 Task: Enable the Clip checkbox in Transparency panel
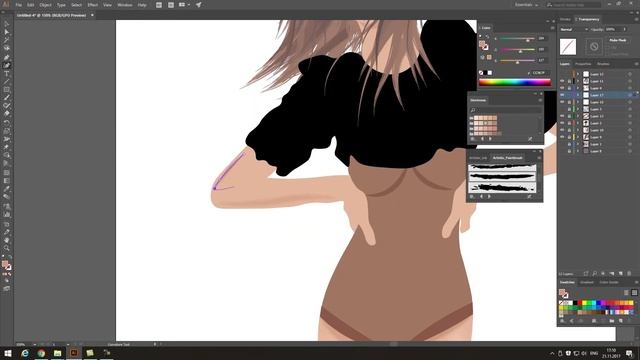[x=607, y=47]
